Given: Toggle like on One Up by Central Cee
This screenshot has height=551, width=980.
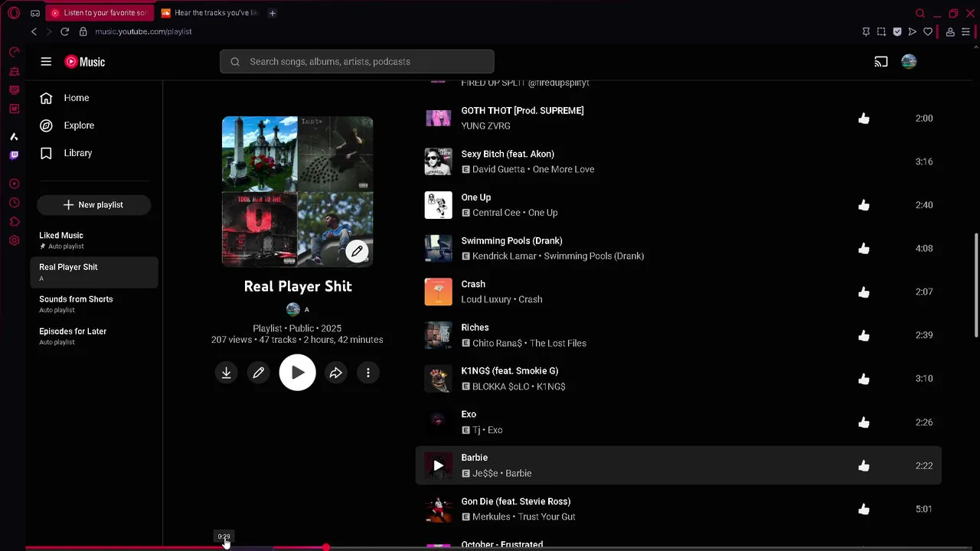Looking at the screenshot, I should click(x=864, y=205).
